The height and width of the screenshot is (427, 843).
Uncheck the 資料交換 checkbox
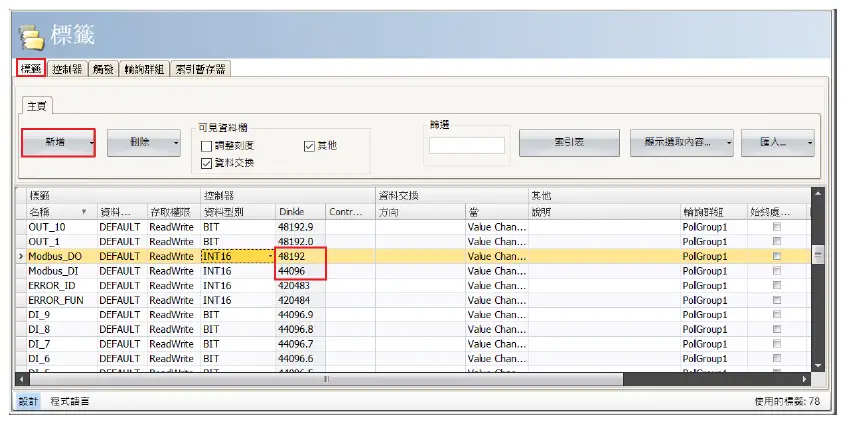(206, 163)
